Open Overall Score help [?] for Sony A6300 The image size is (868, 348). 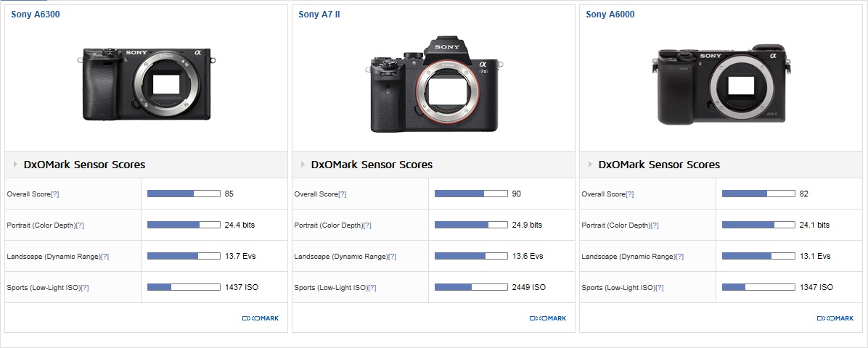[x=55, y=194]
